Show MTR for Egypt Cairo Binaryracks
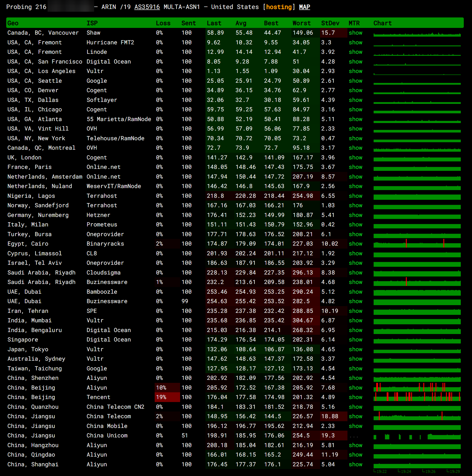This screenshot has width=472, height=476. pyautogui.click(x=355, y=244)
